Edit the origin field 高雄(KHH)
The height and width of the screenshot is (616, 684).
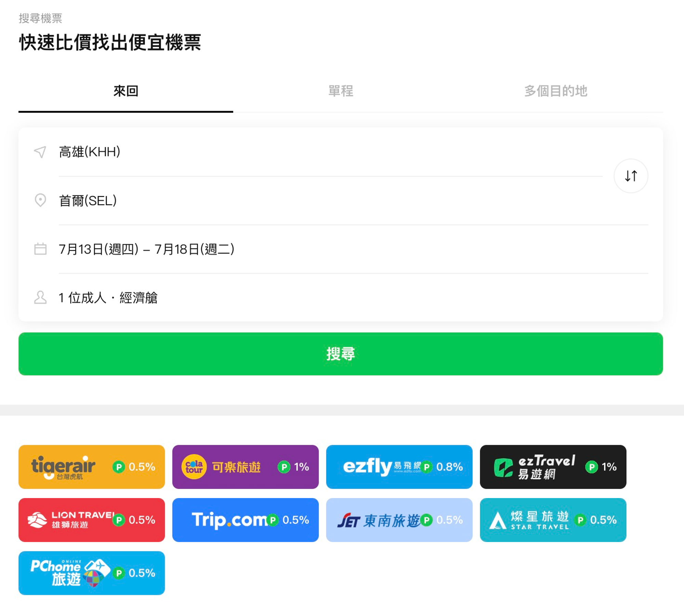[330, 152]
